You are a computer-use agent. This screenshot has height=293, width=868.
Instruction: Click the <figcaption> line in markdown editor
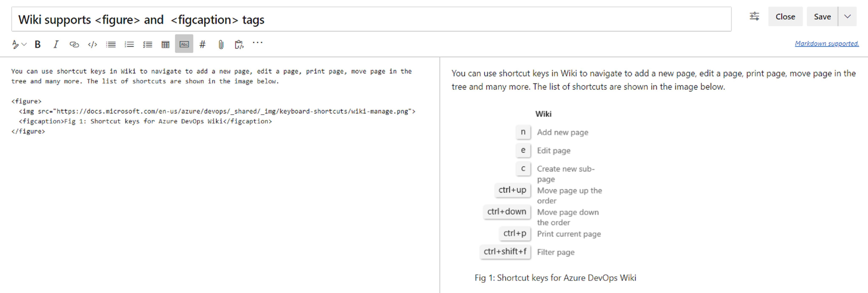click(145, 121)
